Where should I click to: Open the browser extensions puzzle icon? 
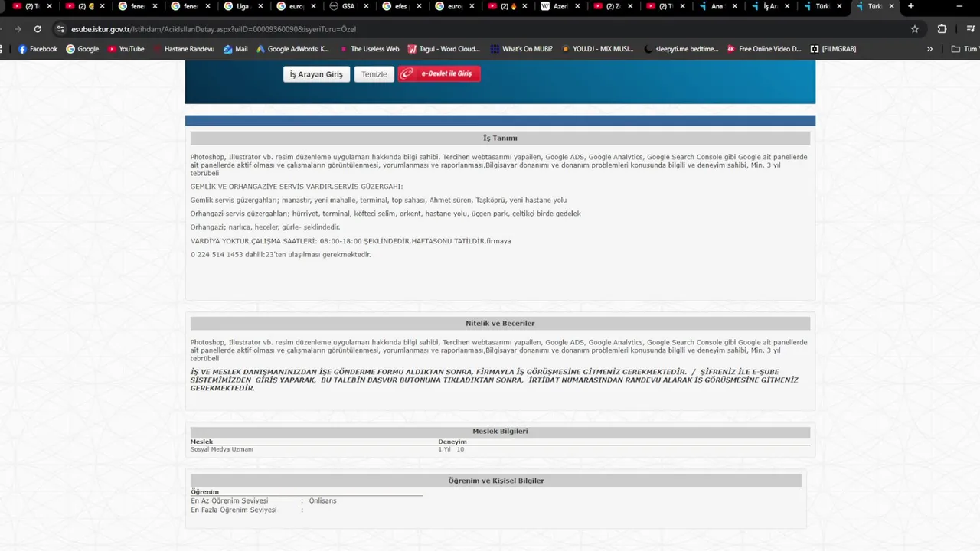[x=942, y=29]
